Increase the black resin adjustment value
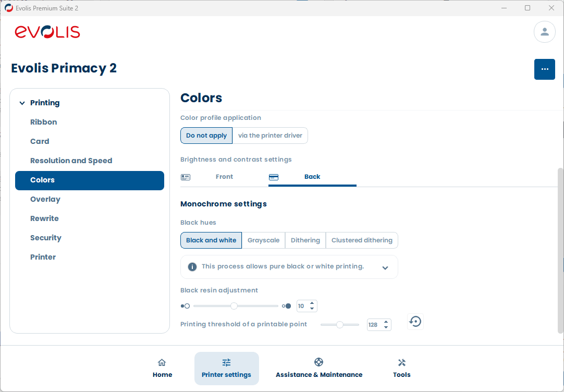 point(312,303)
